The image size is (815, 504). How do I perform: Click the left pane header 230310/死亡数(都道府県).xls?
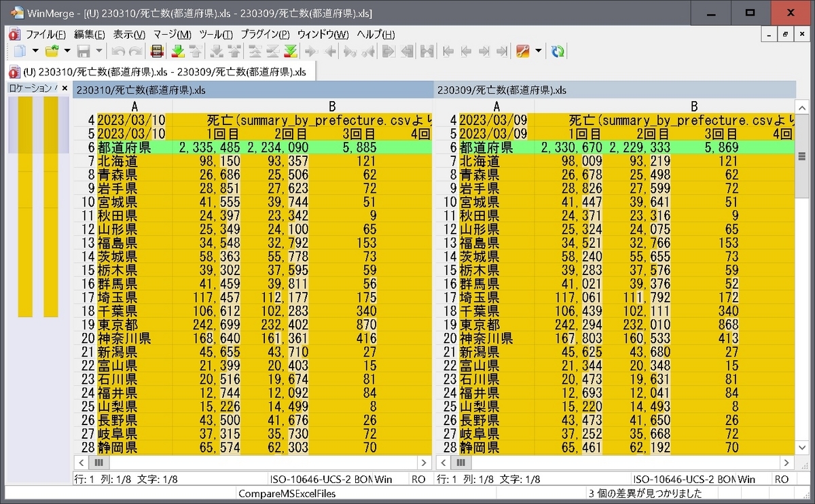pyautogui.click(x=253, y=90)
